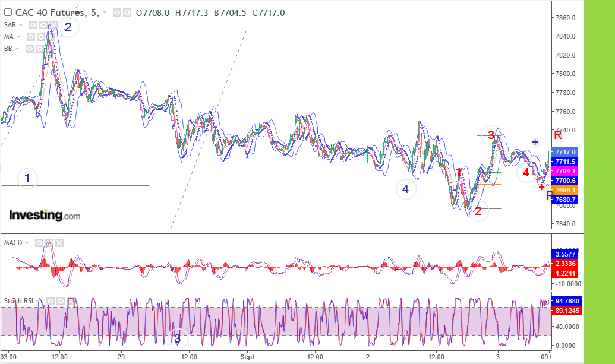Expand the SAR indicator dropdown arrow

[21, 25]
